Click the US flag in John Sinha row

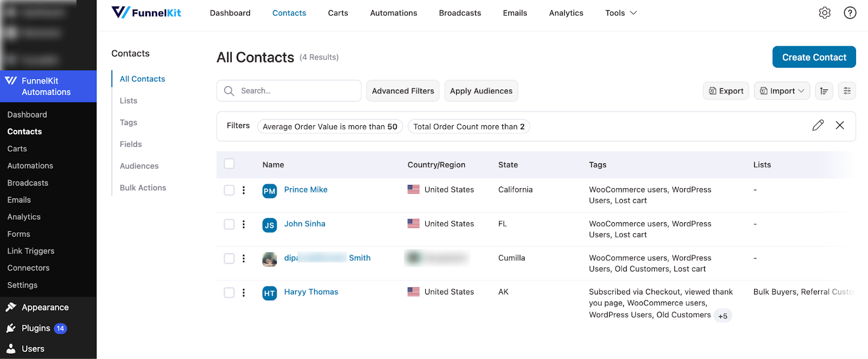tap(413, 223)
